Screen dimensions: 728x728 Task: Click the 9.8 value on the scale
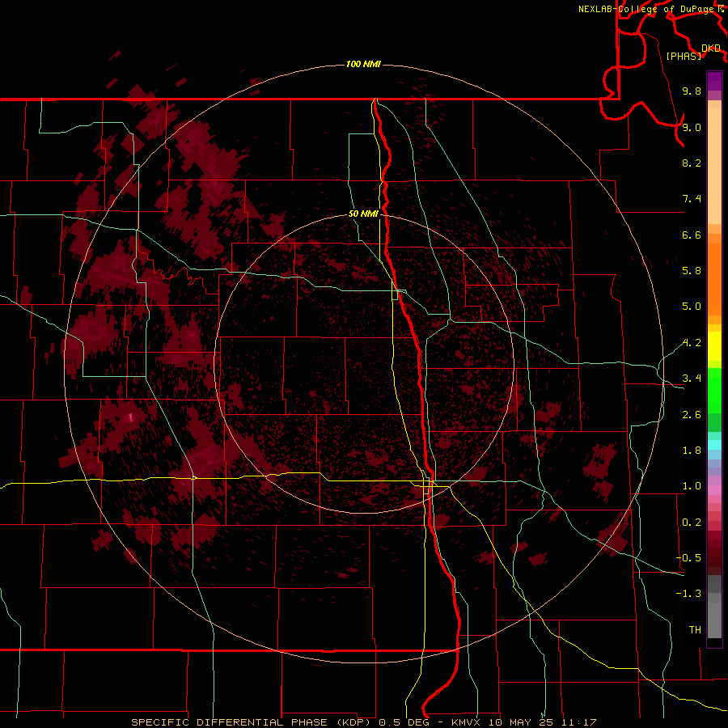click(x=692, y=91)
